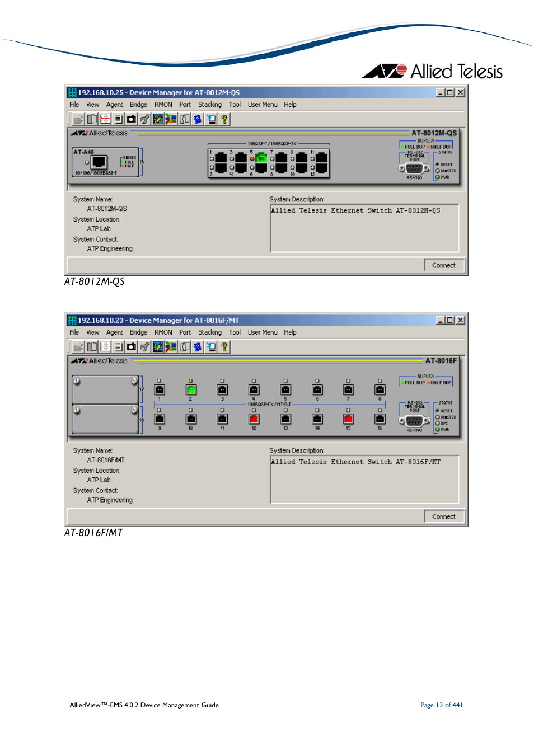Open Agent menu in the AT-8016F/MT window
The image size is (534, 756).
pos(115,332)
